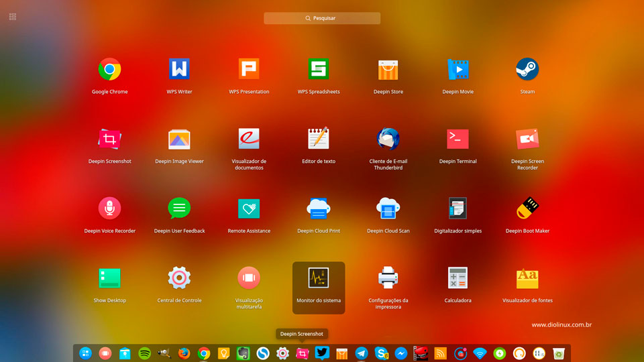The image size is (644, 362).
Task: Open the trash in the dock
Action: [559, 353]
